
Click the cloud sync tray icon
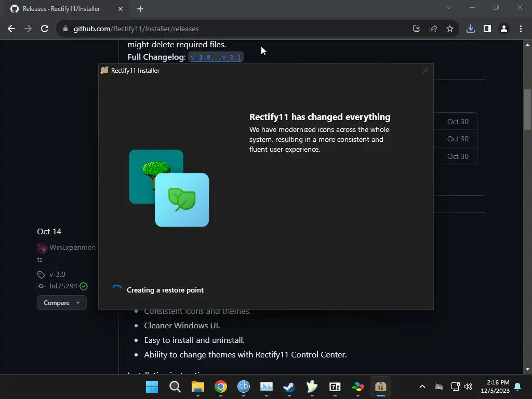pyautogui.click(x=439, y=387)
